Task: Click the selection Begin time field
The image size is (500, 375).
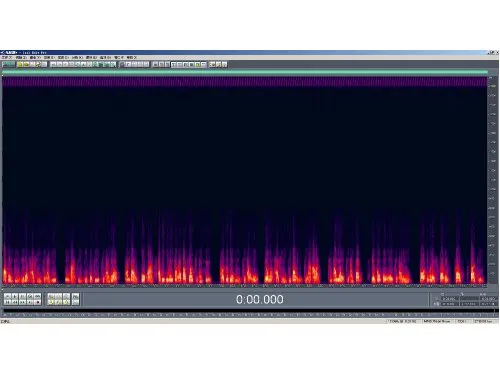Action: [x=450, y=298]
